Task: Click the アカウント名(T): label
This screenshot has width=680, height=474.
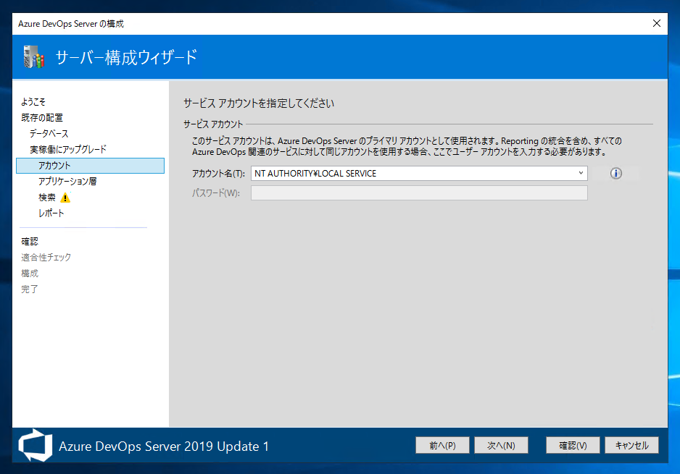Action: coord(219,173)
